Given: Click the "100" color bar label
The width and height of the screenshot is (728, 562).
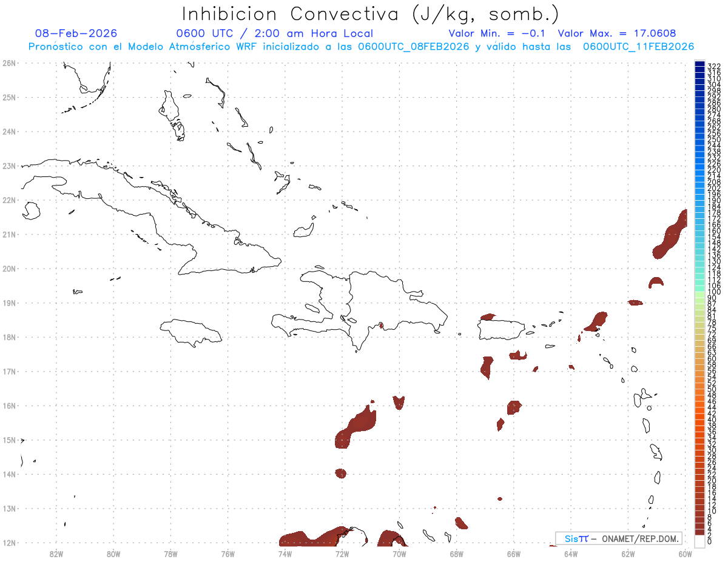Looking at the screenshot, I should tap(714, 292).
